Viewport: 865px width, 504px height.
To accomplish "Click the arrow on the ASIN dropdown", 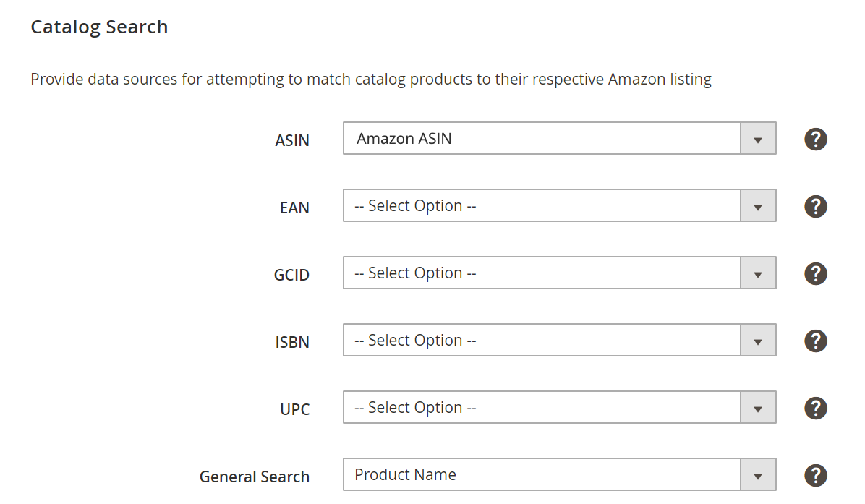I will (x=758, y=138).
